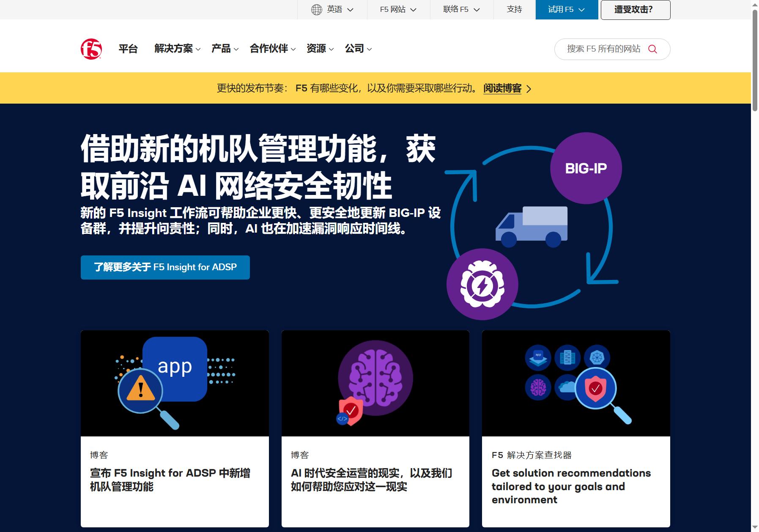Expand the 试用 F5 dropdown button

(x=567, y=10)
